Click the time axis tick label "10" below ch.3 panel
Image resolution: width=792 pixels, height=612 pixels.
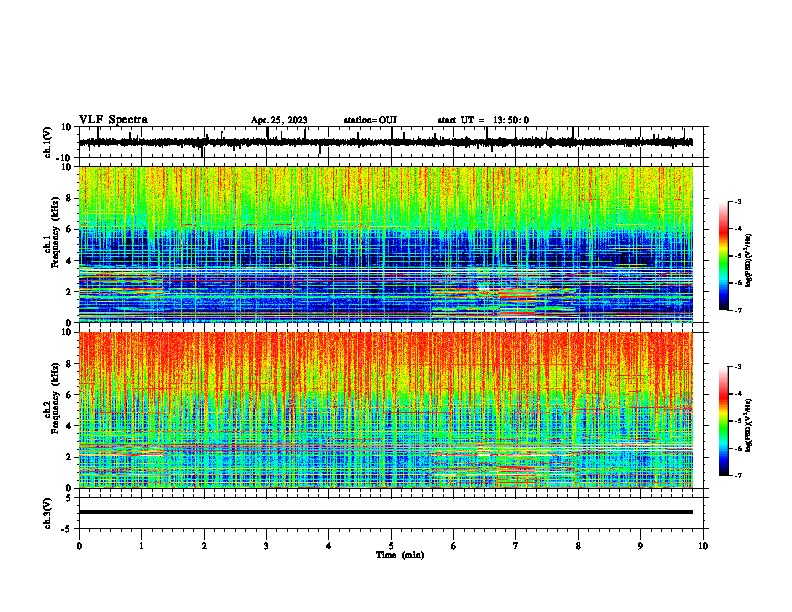pyautogui.click(x=703, y=546)
